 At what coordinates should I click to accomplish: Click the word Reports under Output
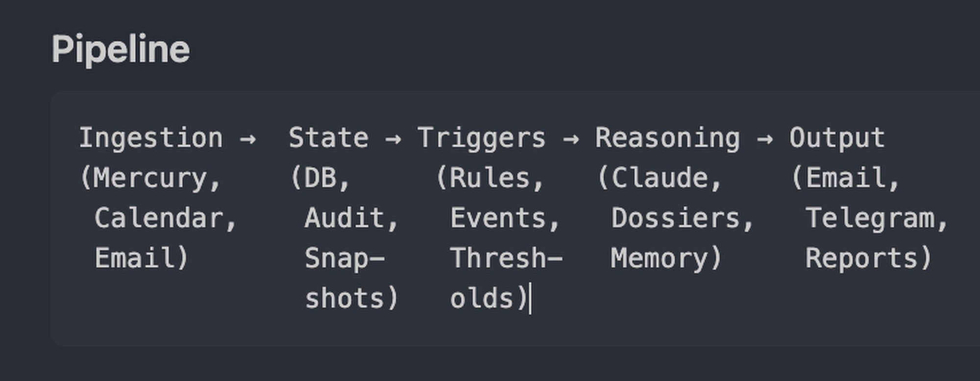pyautogui.click(x=860, y=258)
